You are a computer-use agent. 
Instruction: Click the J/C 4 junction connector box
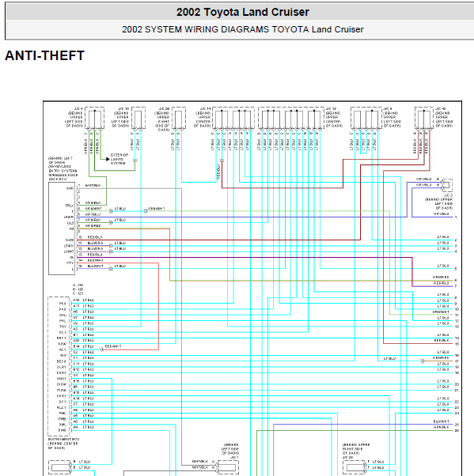point(94,118)
